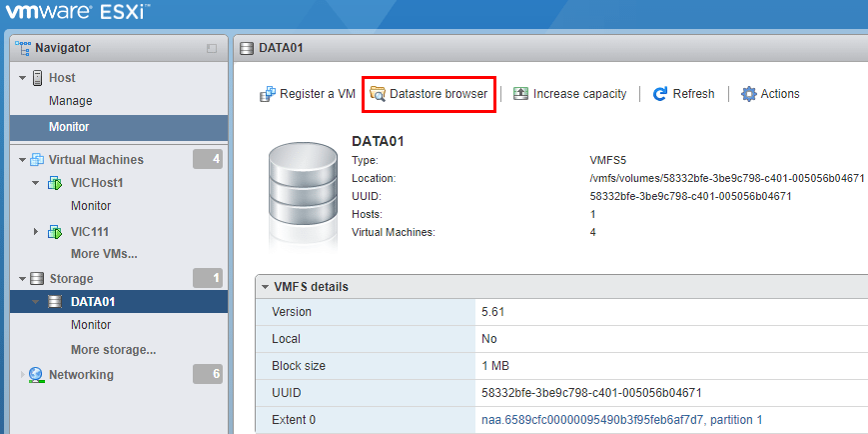Open Monitor under DATA01
Screen dimensions: 868x434
pos(91,325)
